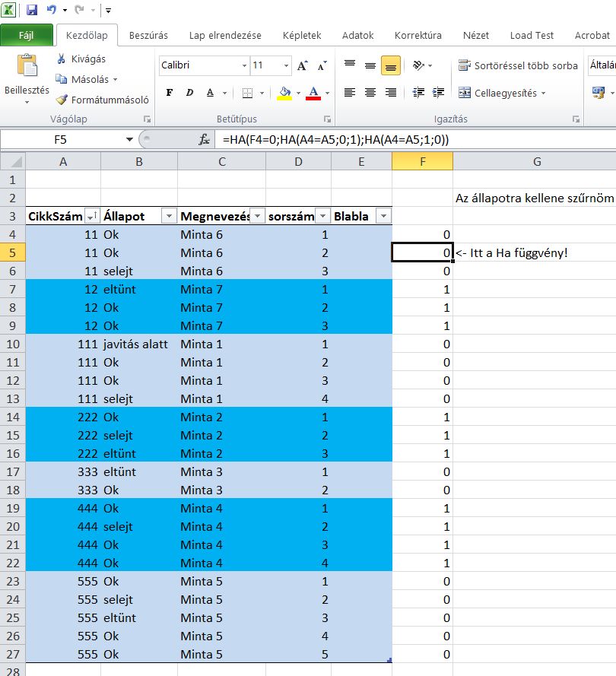
Task: Open the Nézet tab
Action: click(x=476, y=35)
